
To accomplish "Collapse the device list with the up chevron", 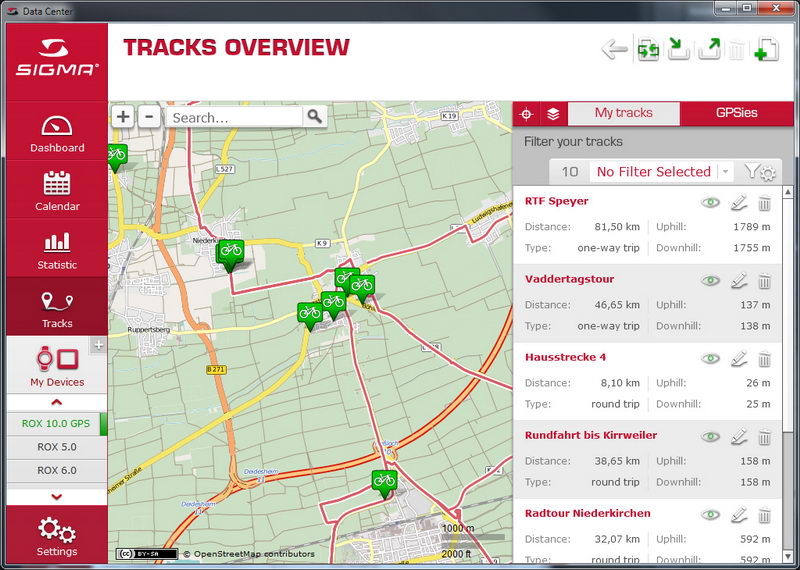I will 57,403.
